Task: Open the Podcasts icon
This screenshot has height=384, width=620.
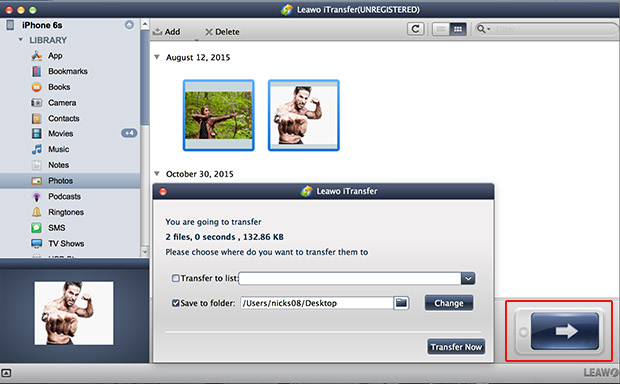Action: pos(36,197)
